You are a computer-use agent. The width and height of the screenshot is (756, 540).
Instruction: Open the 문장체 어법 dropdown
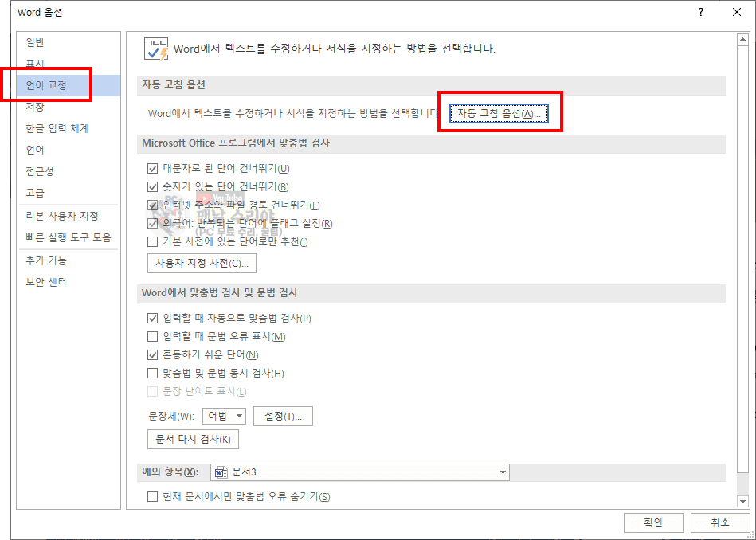(x=225, y=416)
